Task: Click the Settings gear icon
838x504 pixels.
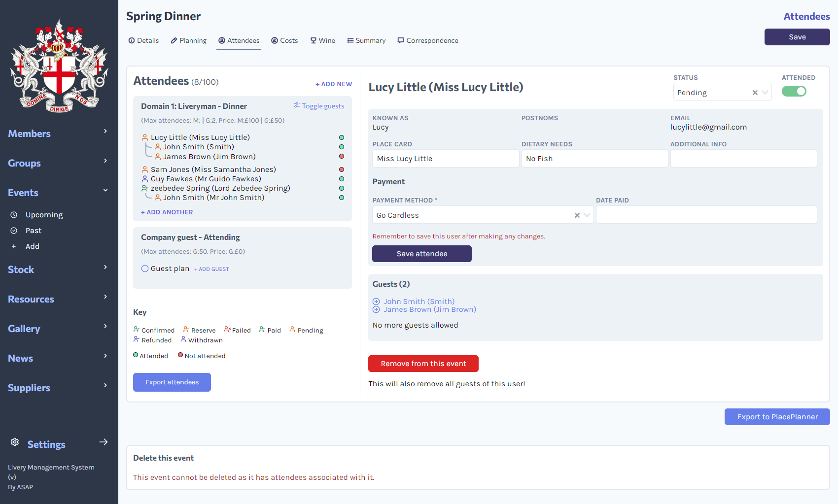Action: (15, 442)
